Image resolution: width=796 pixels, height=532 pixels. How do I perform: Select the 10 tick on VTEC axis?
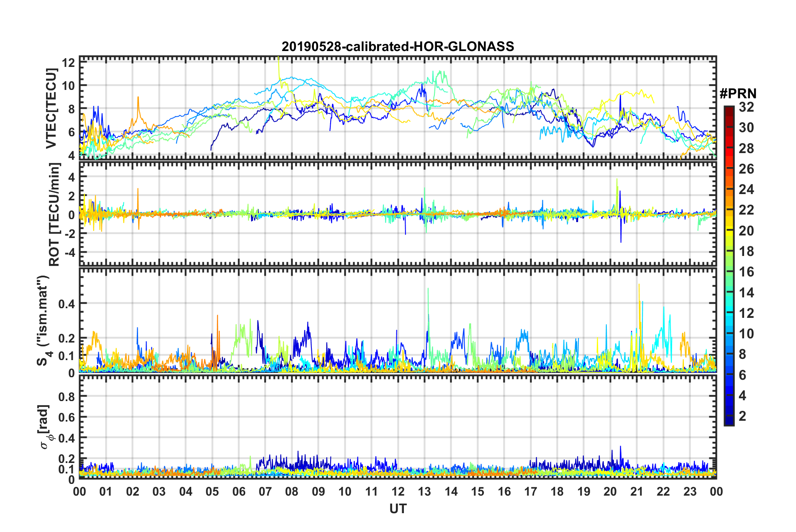(x=68, y=86)
